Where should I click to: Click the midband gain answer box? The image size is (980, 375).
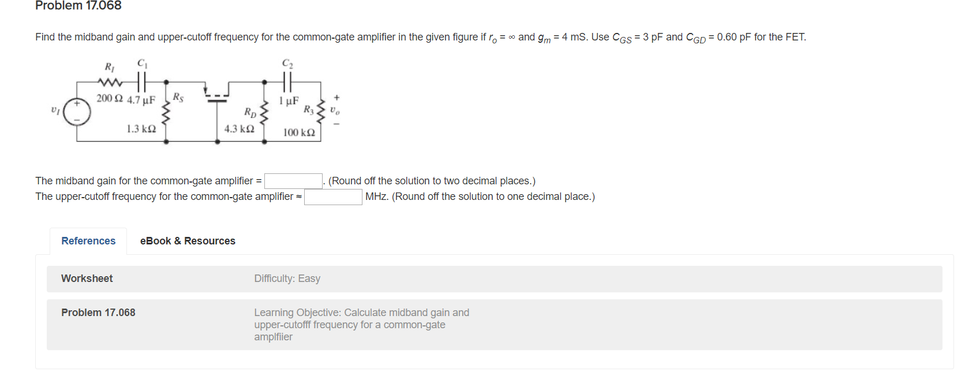[x=293, y=180]
